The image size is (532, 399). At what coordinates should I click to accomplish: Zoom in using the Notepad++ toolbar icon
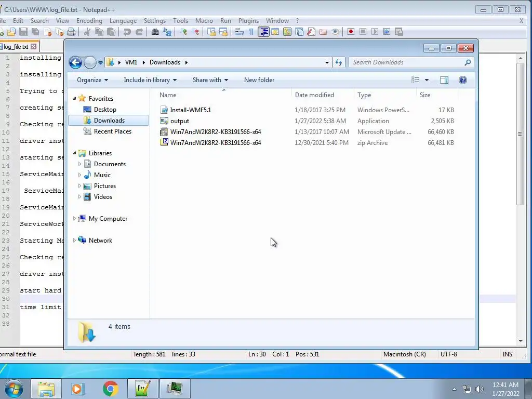[183, 32]
